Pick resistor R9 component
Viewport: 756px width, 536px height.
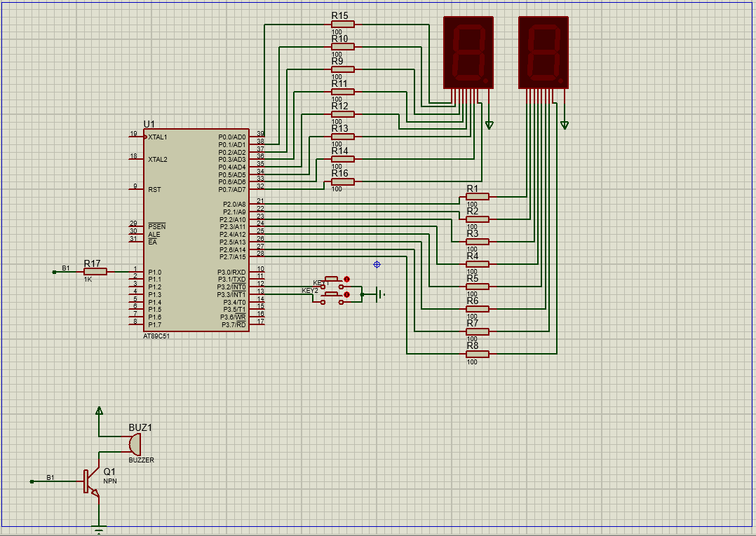pyautogui.click(x=343, y=69)
